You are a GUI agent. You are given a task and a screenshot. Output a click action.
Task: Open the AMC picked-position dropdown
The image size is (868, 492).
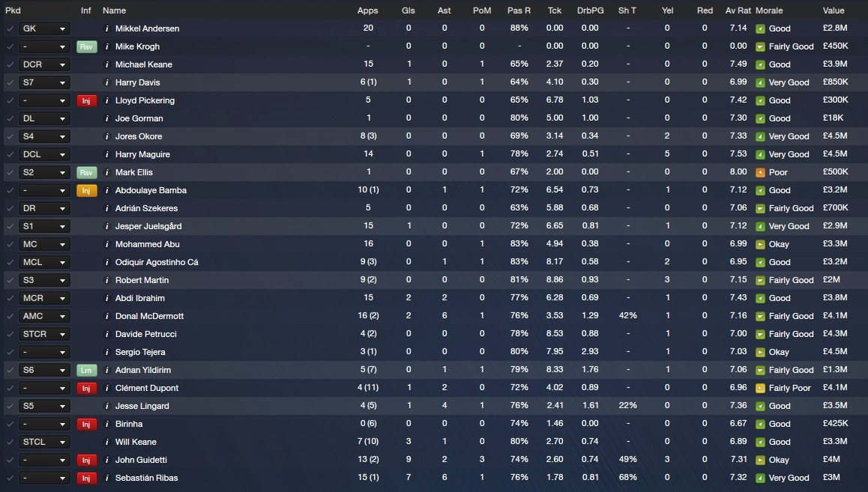44,316
